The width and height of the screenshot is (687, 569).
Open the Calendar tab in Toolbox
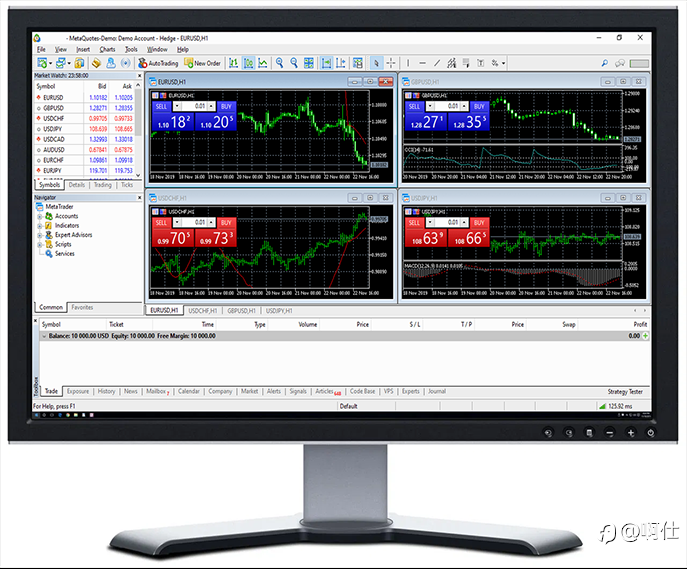(x=189, y=391)
